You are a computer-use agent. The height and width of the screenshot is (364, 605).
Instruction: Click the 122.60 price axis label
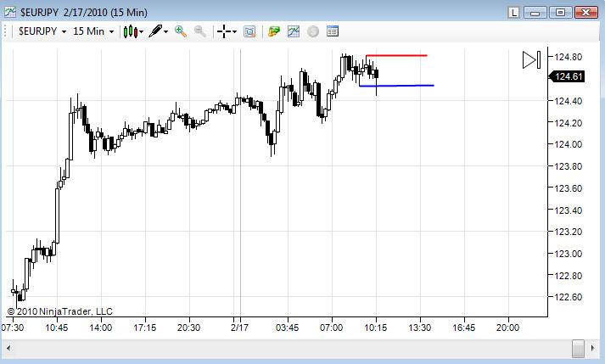click(x=568, y=297)
